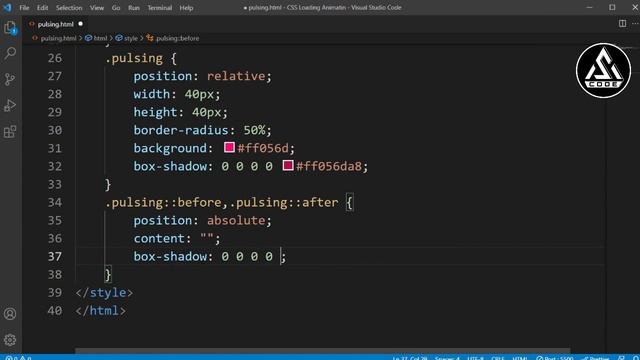
Task: Click 'content: "";' on line 36
Action: coord(177,238)
